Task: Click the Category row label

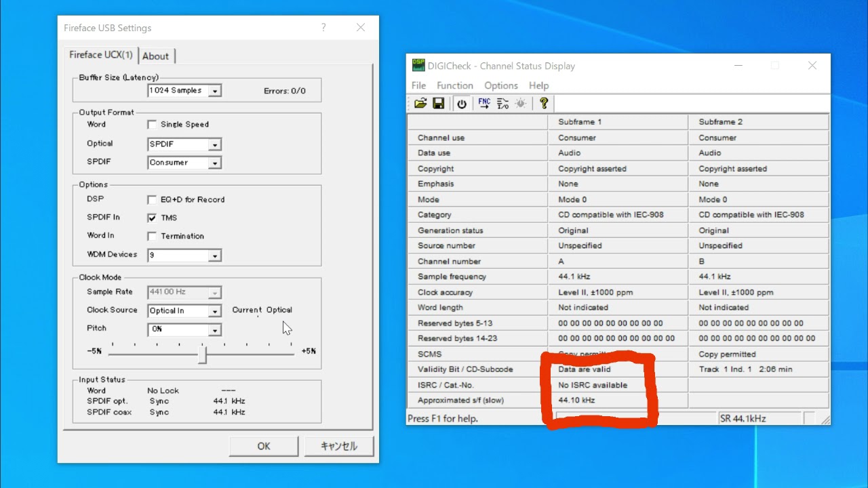Action: point(434,215)
